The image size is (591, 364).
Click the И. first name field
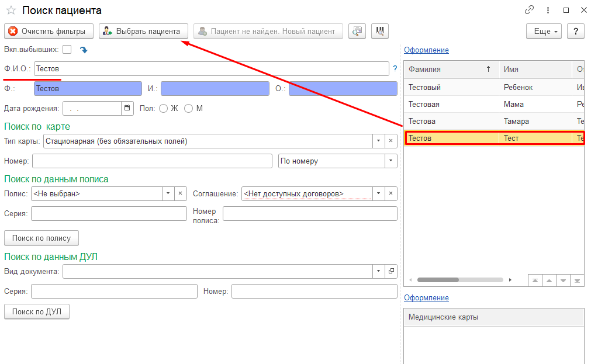point(215,89)
